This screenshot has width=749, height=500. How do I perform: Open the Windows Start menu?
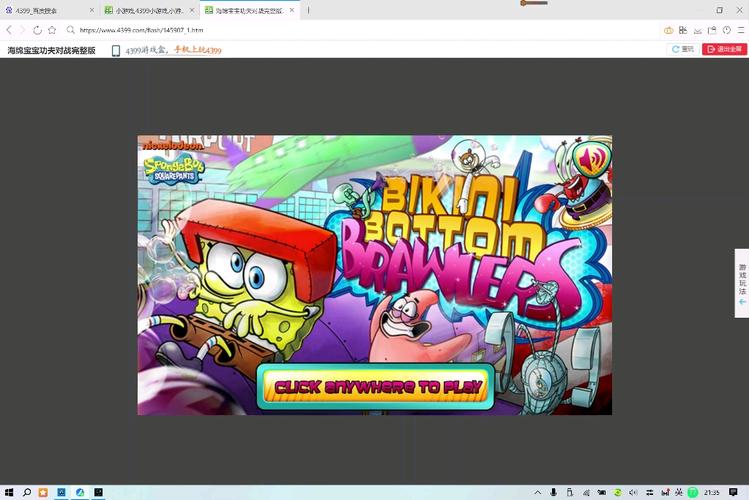(9, 492)
